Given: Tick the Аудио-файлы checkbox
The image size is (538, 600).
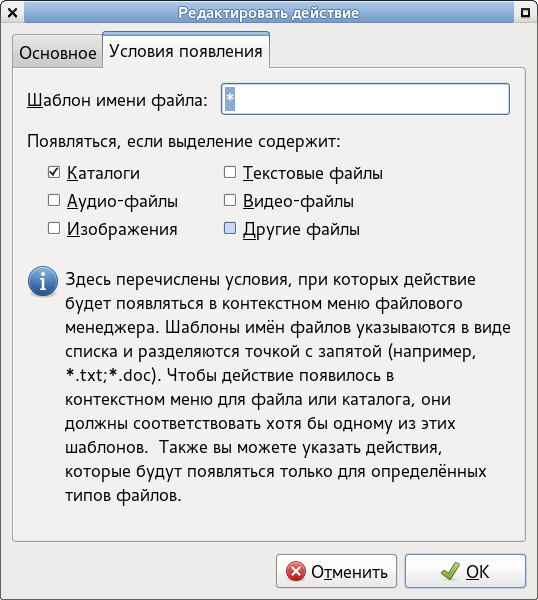Looking at the screenshot, I should tap(54, 200).
